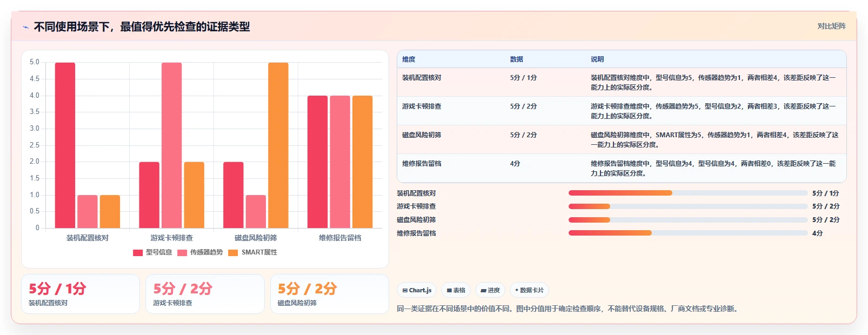Click the 维修报告留档 x-axis label
The width and height of the screenshot is (868, 335).
click(x=340, y=238)
